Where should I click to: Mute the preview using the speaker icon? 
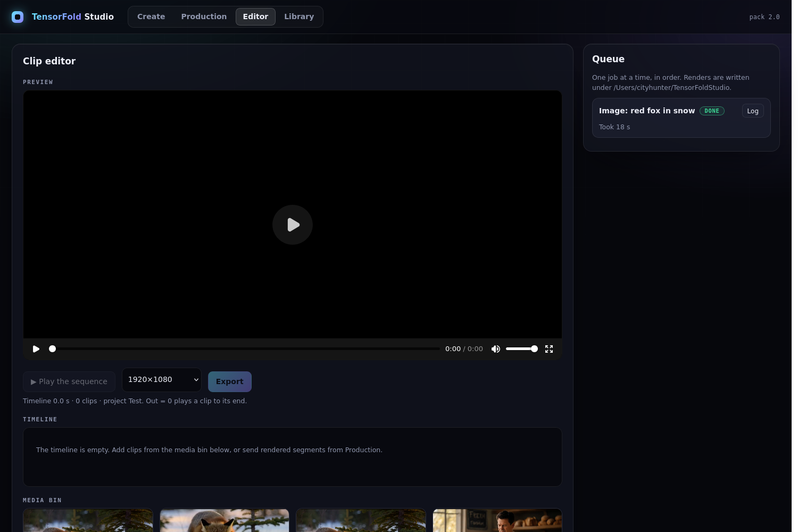click(496, 349)
